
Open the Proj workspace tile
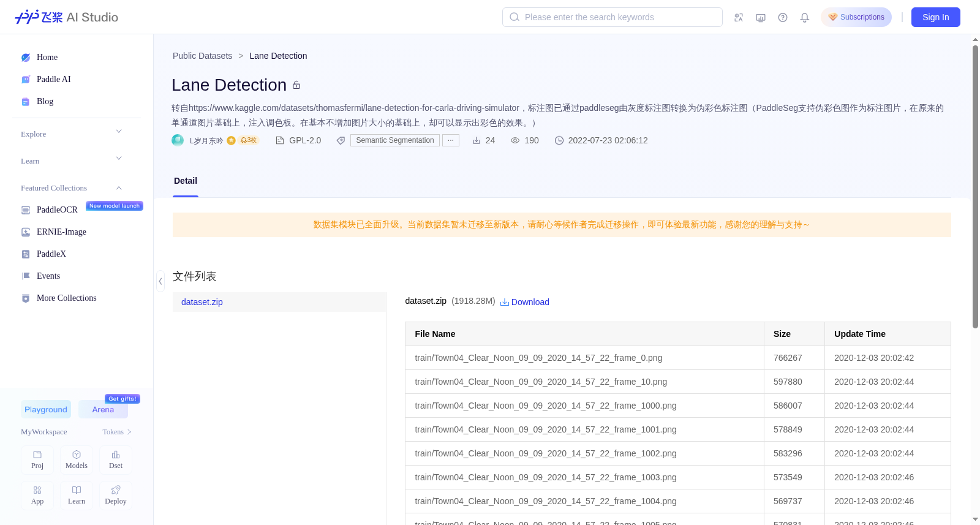tap(37, 460)
